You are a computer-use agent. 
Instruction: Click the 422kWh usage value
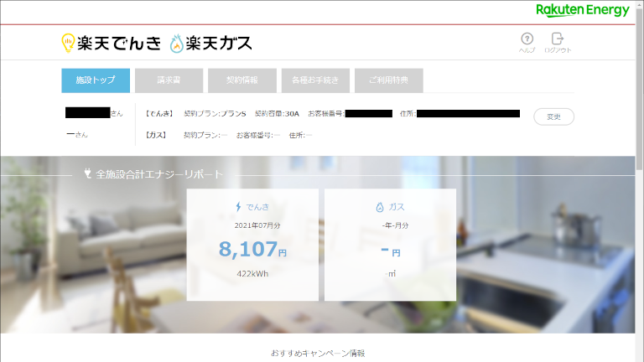click(x=252, y=274)
